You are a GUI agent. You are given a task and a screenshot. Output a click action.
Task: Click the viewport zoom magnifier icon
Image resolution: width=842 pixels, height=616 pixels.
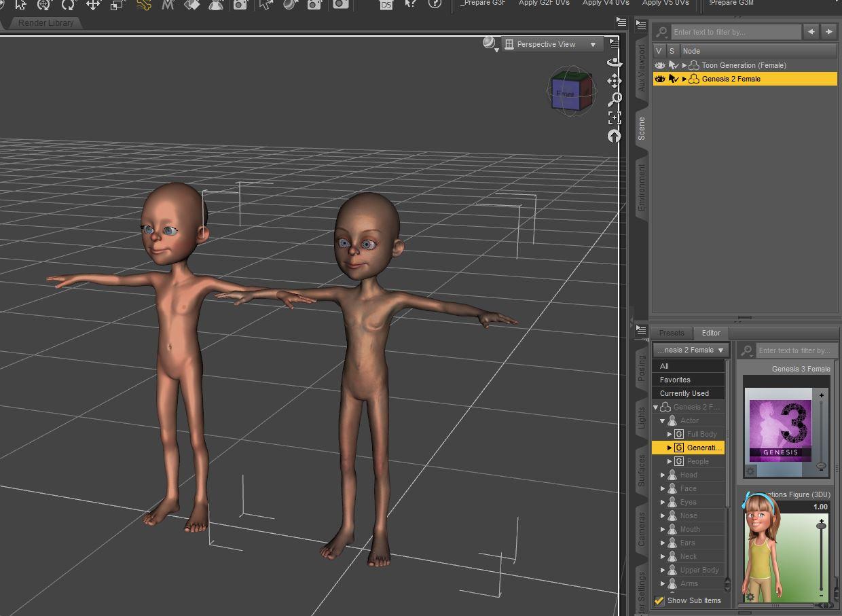[614, 100]
